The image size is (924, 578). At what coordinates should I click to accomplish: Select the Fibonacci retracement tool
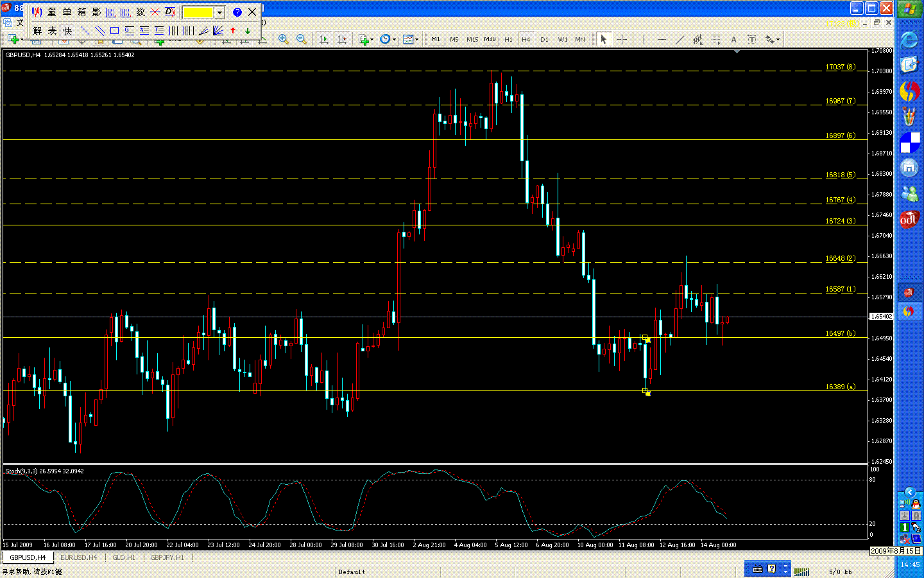(x=716, y=39)
